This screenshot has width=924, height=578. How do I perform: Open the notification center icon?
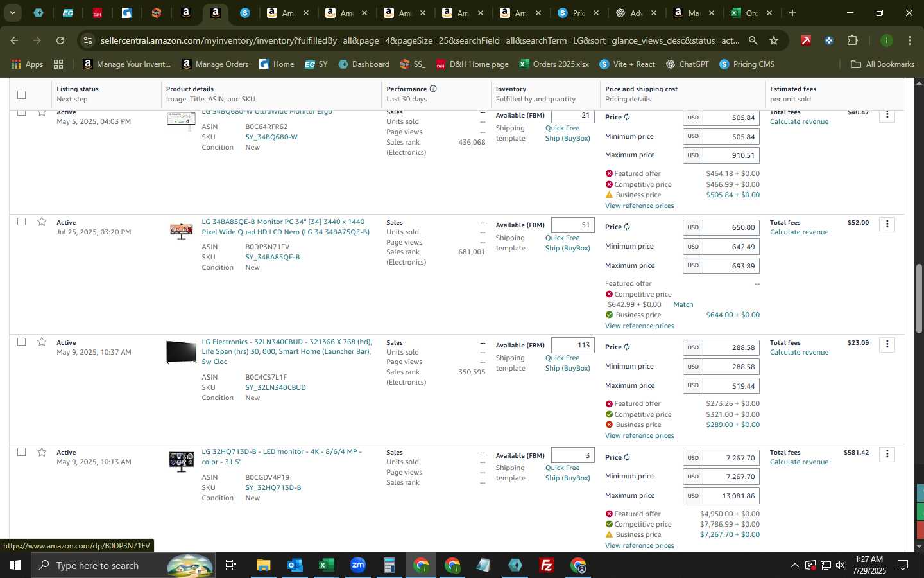coord(903,565)
